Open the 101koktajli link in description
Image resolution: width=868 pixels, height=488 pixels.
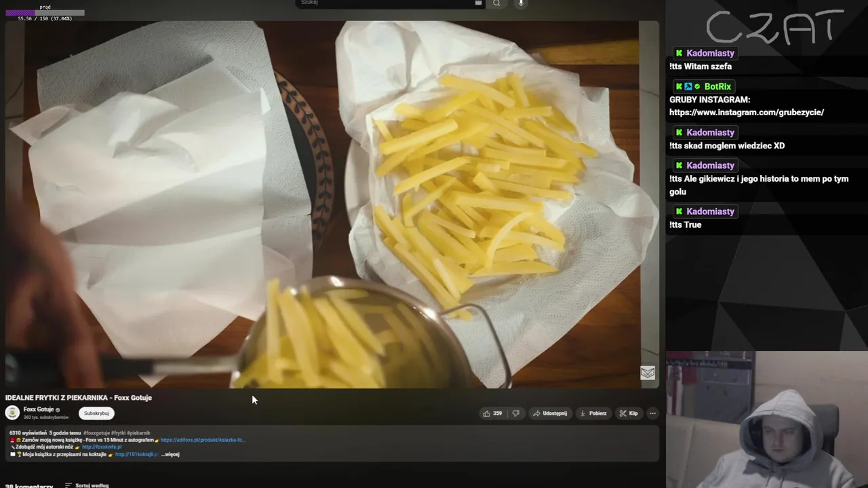click(x=136, y=455)
